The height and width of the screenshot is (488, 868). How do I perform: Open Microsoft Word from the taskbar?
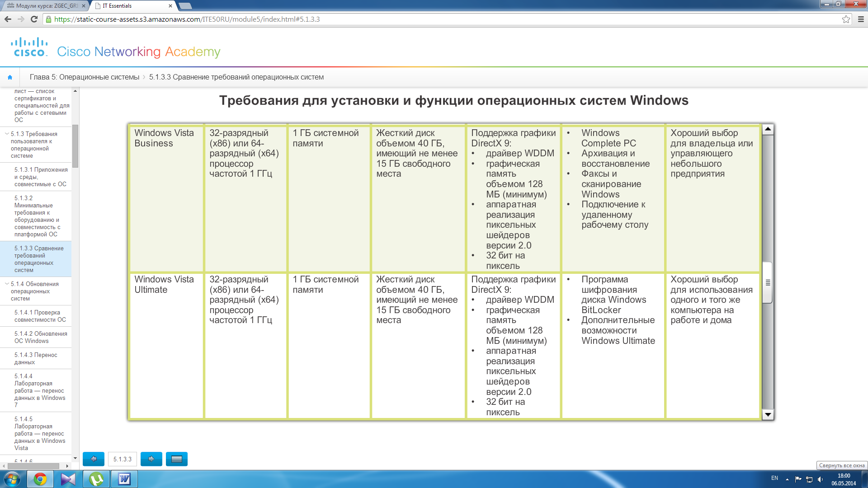[124, 479]
